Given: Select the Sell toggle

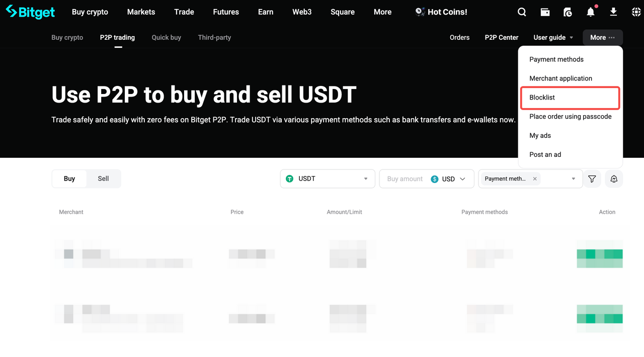Looking at the screenshot, I should pos(103,178).
